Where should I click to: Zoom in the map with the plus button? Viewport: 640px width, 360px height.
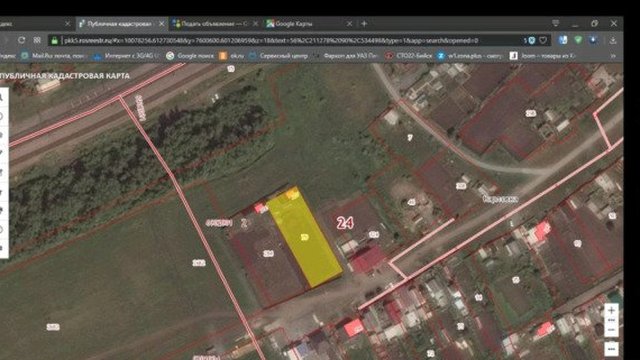611,311
